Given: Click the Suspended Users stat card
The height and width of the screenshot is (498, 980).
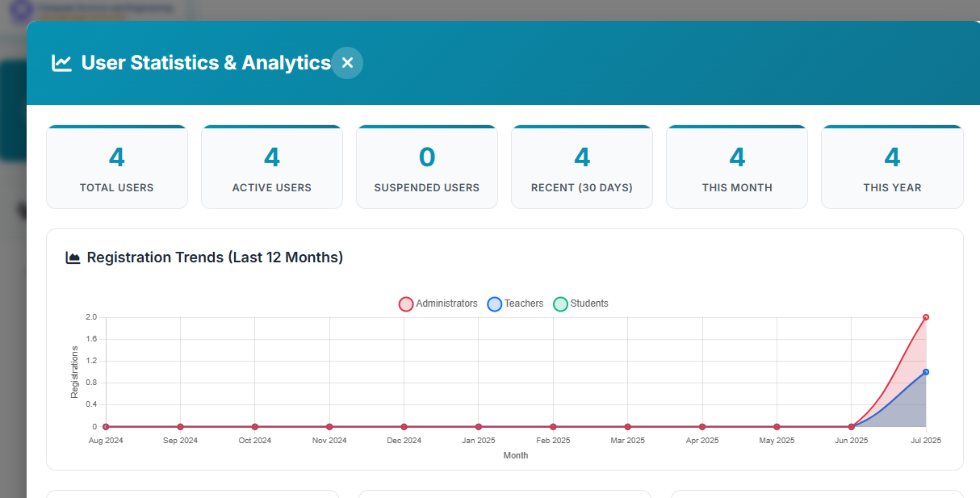Looking at the screenshot, I should coord(427,168).
